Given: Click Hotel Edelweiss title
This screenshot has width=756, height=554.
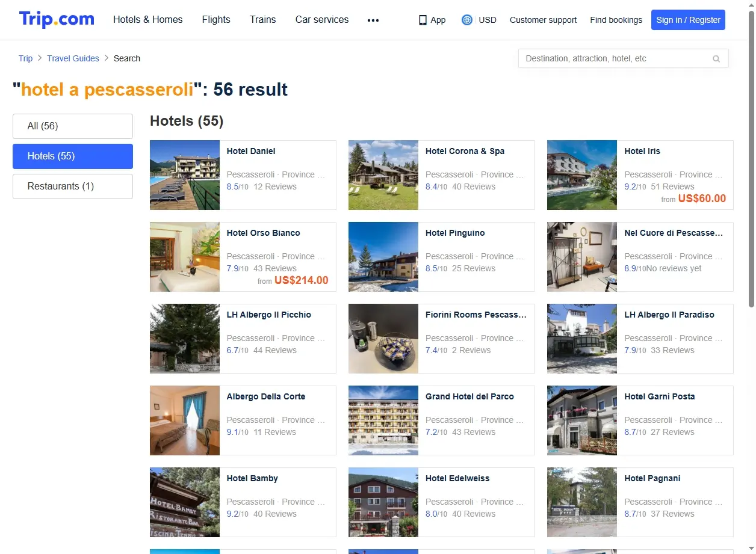Looking at the screenshot, I should (x=457, y=478).
